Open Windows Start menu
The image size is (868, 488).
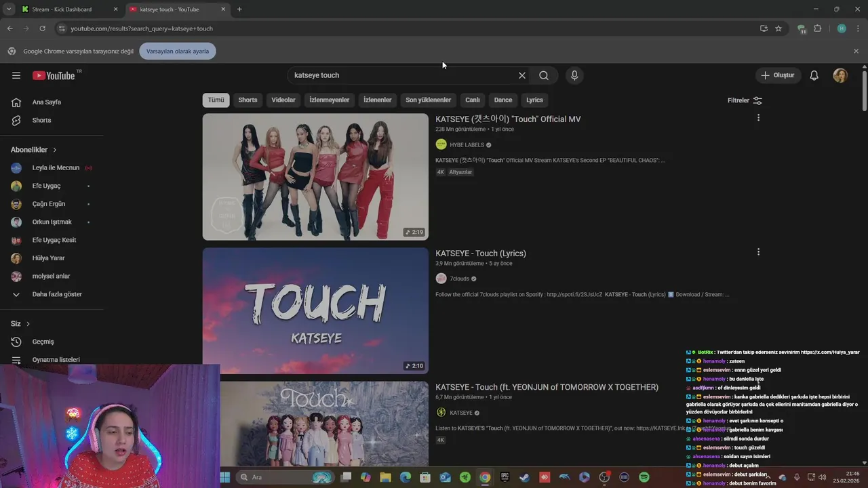pyautogui.click(x=225, y=477)
